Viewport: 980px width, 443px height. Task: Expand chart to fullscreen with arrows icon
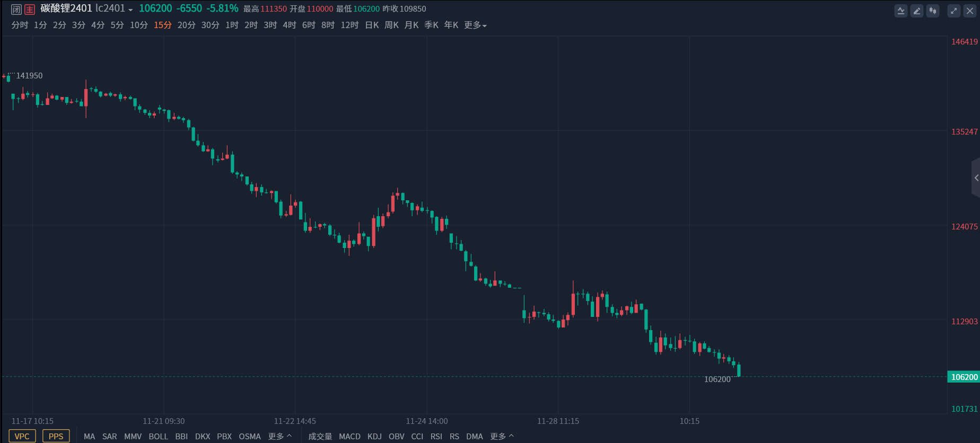954,11
